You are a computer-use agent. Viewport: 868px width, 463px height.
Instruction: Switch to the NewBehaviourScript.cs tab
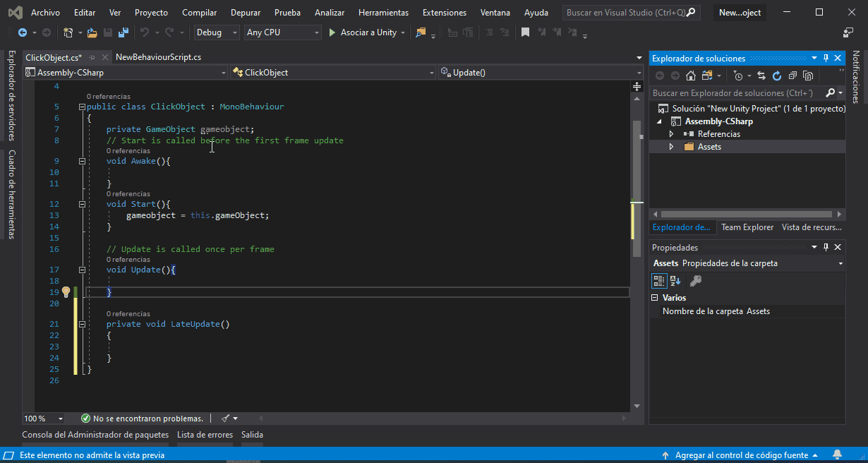(158, 57)
